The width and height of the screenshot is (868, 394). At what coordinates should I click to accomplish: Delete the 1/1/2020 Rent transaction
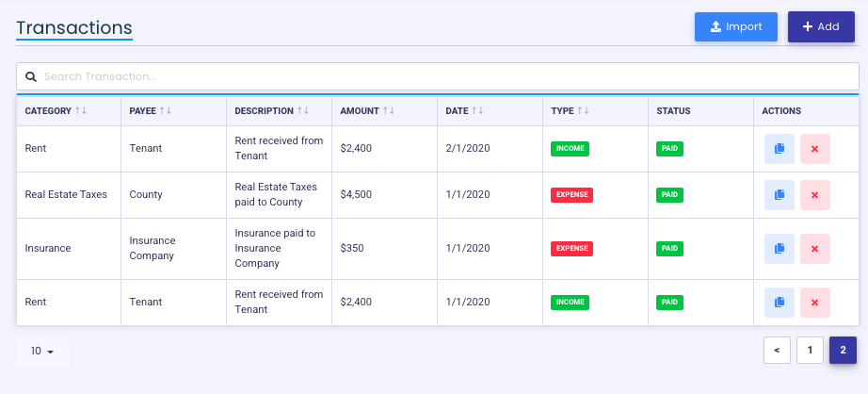coord(815,303)
